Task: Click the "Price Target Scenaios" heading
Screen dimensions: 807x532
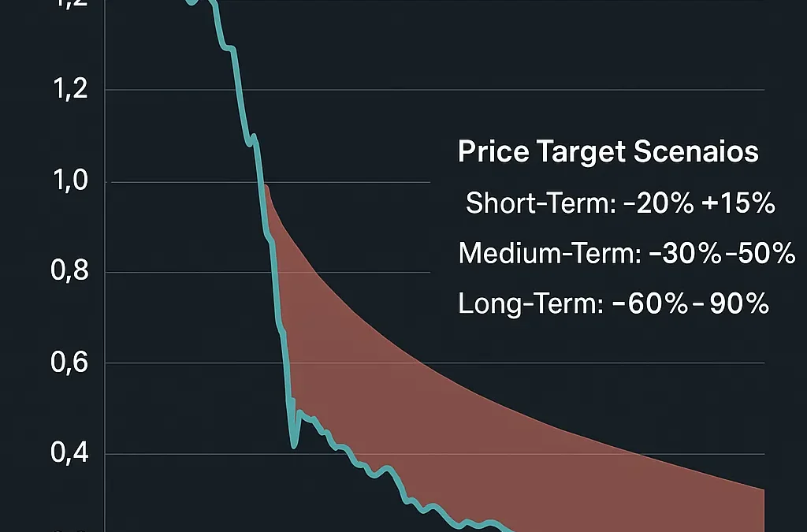Action: (x=608, y=151)
